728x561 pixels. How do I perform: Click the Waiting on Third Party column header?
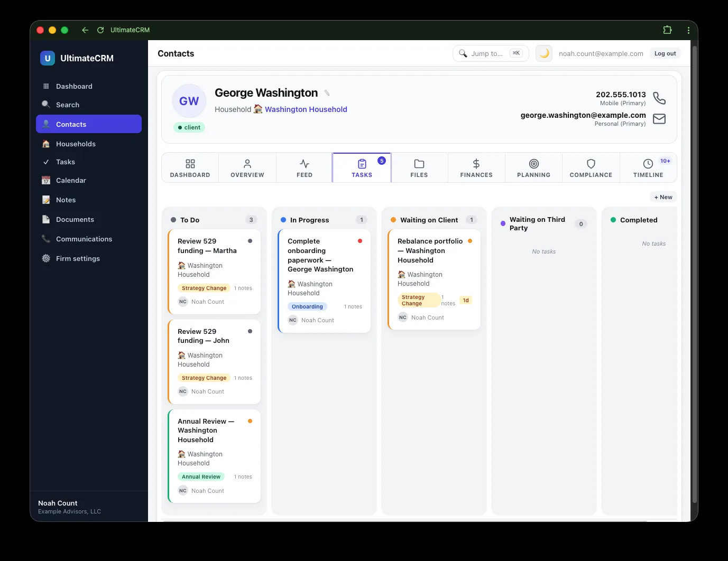click(544, 223)
